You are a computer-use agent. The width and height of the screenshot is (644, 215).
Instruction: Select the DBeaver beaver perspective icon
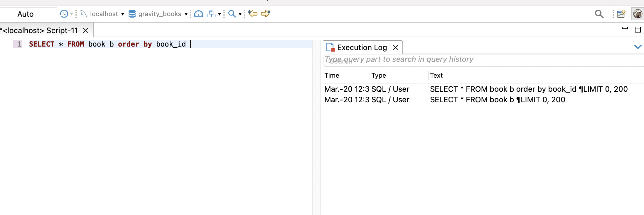click(638, 14)
